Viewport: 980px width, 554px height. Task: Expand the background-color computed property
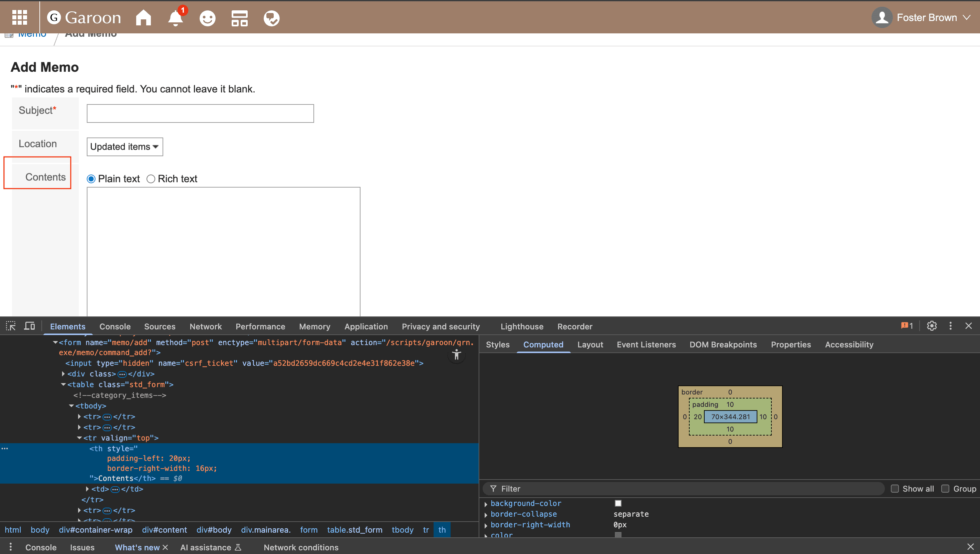(x=486, y=504)
